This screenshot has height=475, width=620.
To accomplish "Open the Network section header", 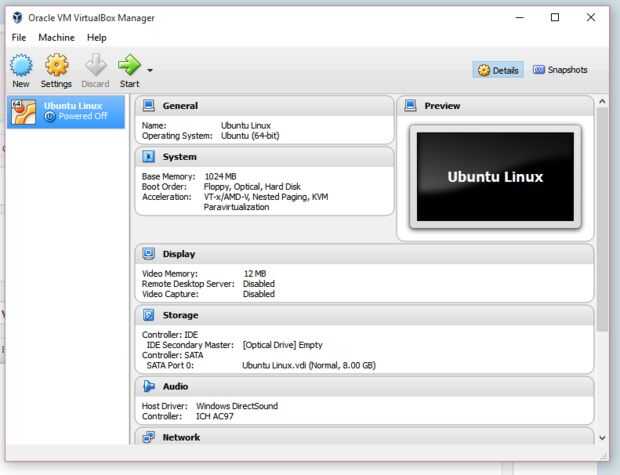I will 364,437.
